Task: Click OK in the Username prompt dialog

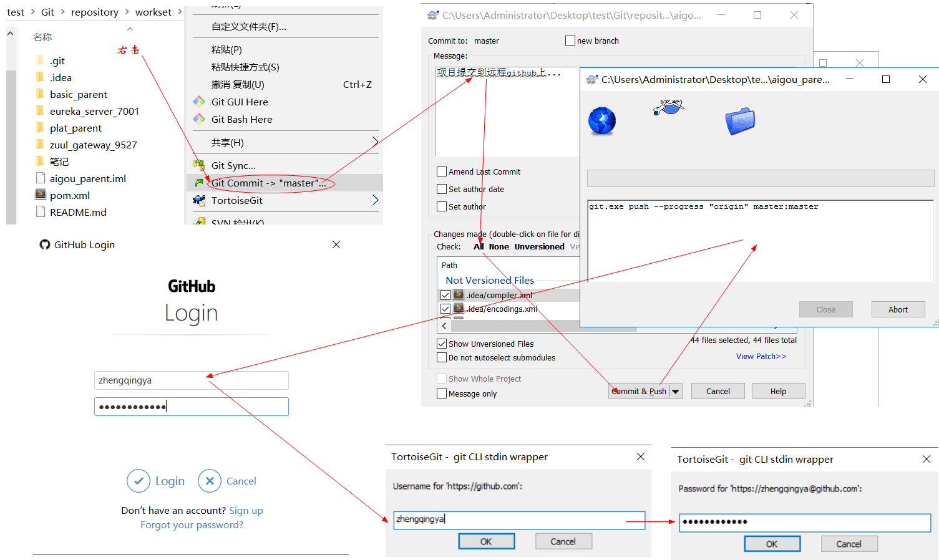Action: (x=487, y=541)
